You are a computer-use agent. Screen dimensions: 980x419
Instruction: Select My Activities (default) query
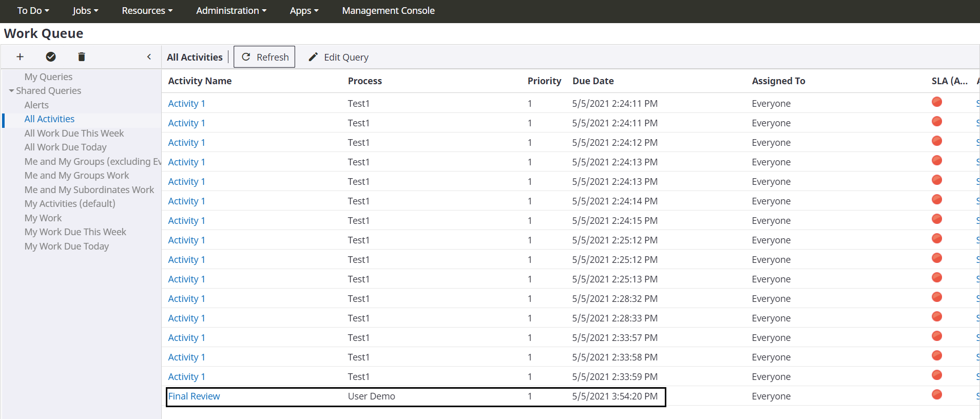point(70,204)
